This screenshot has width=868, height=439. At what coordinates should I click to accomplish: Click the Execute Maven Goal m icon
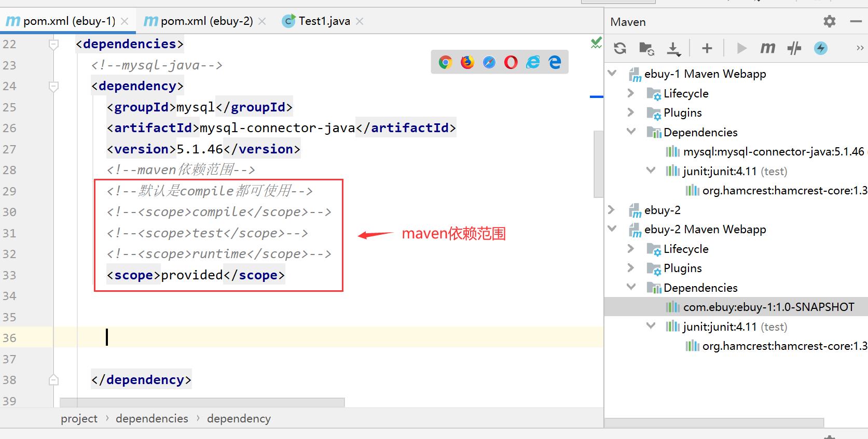point(767,48)
